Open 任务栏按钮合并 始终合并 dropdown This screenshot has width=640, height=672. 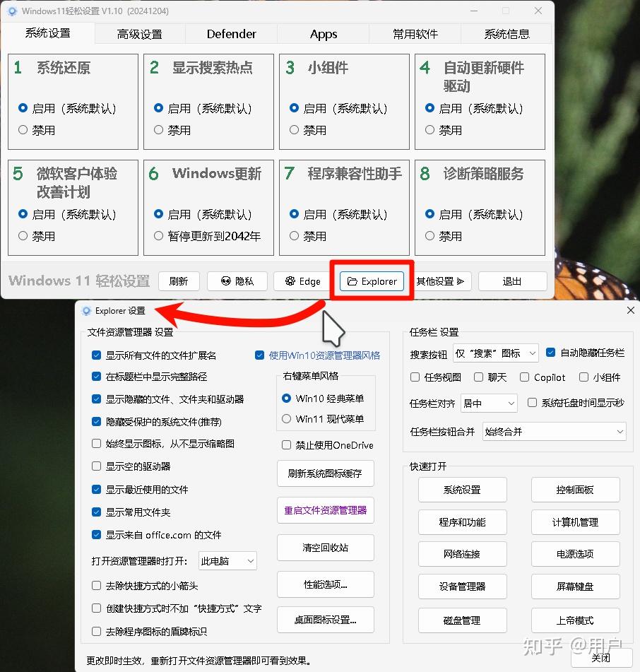[x=555, y=432]
